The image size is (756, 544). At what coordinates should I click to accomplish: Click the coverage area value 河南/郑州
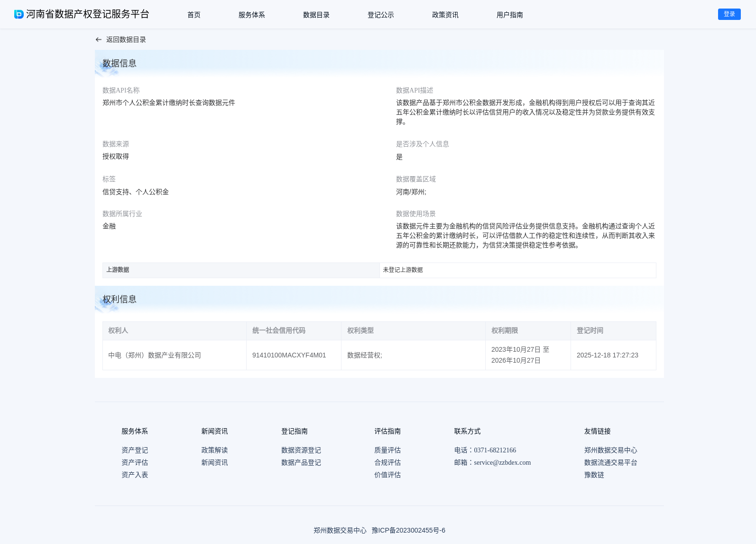411,192
